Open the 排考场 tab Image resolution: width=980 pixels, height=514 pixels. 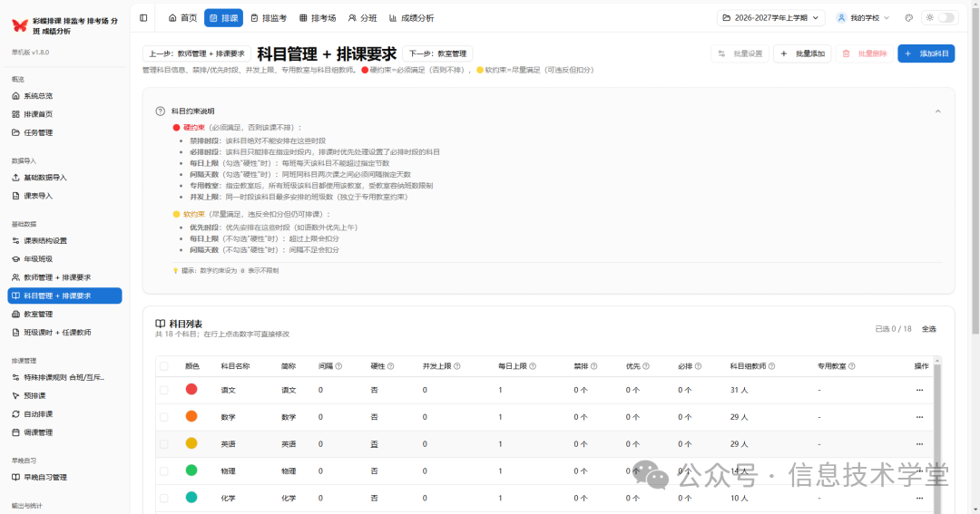[318, 18]
